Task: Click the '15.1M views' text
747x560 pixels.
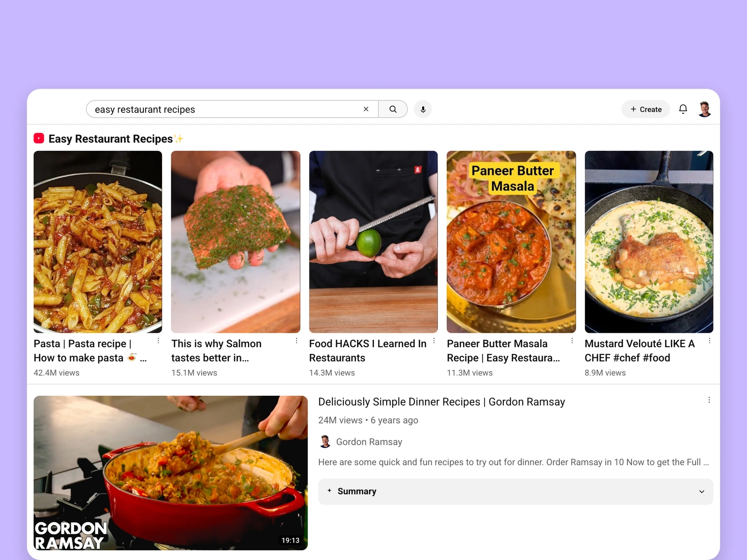Action: [194, 373]
